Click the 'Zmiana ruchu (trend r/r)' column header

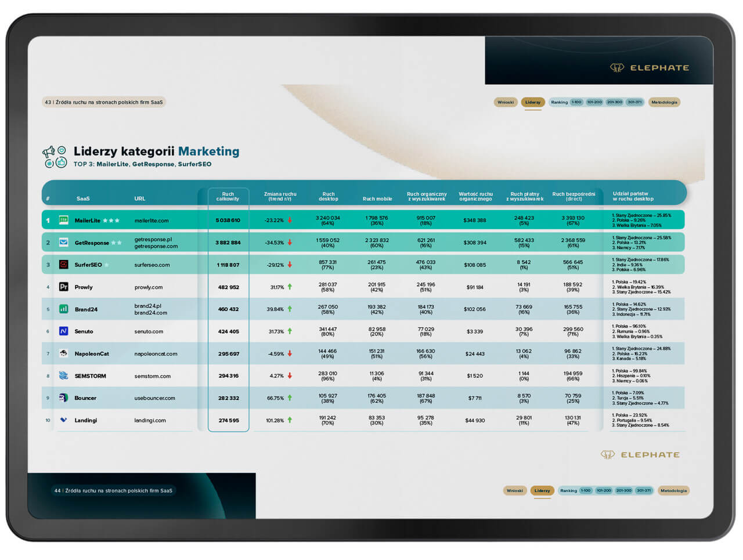click(280, 196)
